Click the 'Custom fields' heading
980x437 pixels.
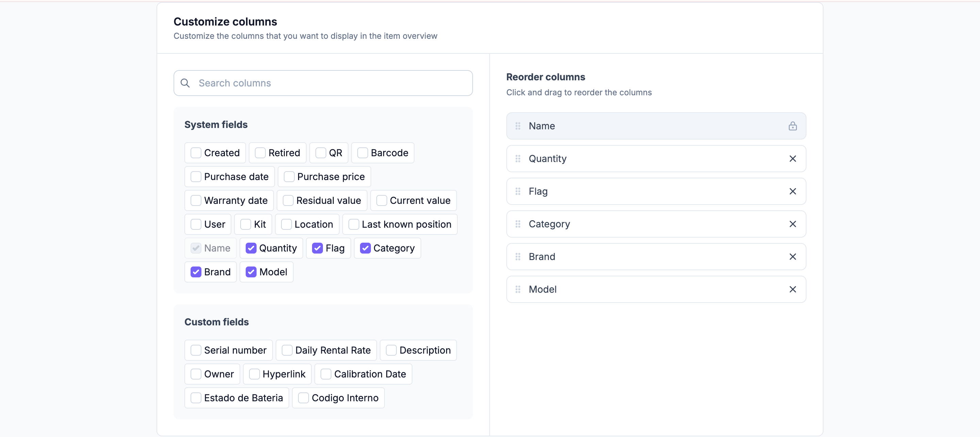coord(216,322)
